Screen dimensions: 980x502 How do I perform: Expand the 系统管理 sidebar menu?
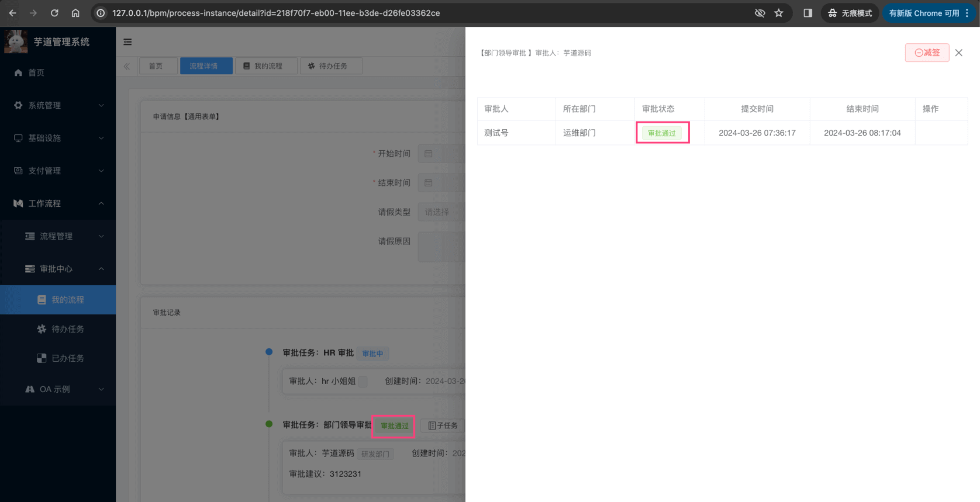coord(58,105)
